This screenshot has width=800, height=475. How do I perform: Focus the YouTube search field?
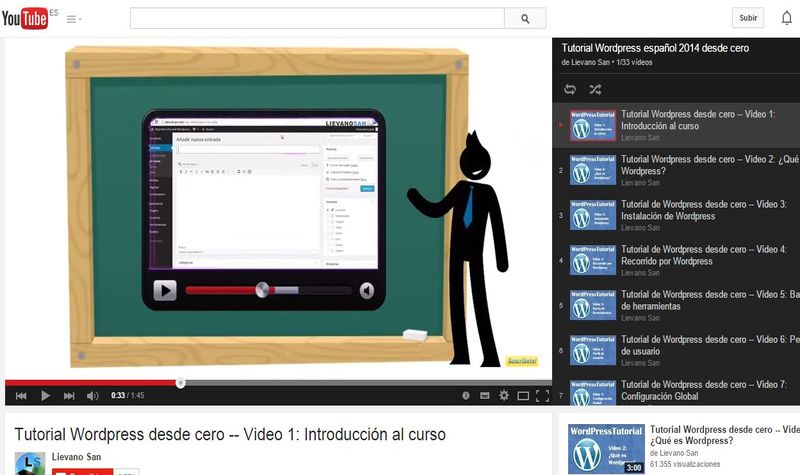point(317,18)
